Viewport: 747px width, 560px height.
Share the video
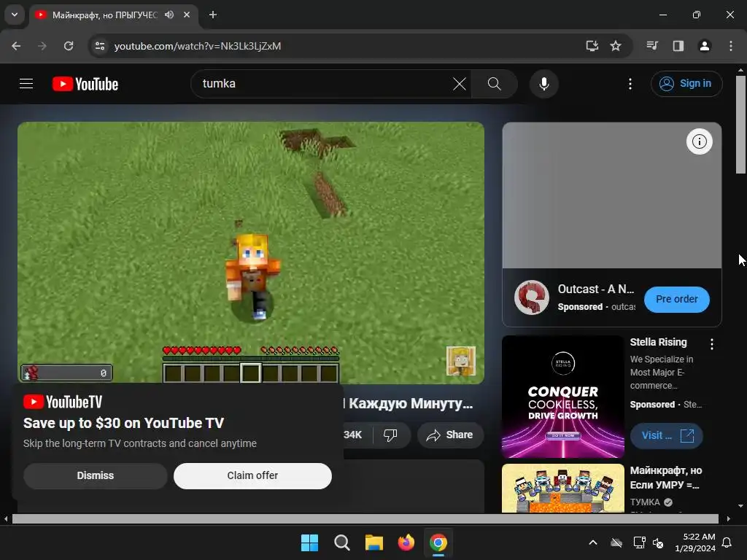point(450,435)
